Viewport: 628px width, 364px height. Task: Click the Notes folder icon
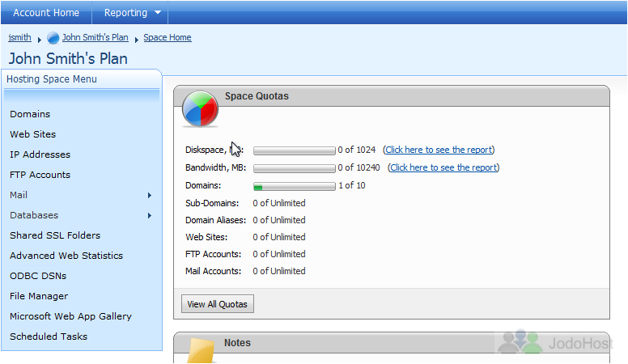202,351
